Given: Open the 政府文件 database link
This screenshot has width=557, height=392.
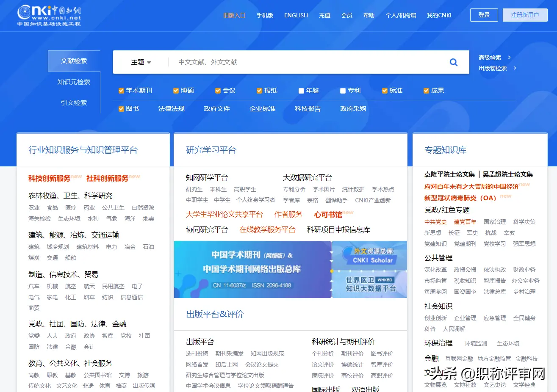Looking at the screenshot, I should click(217, 109).
